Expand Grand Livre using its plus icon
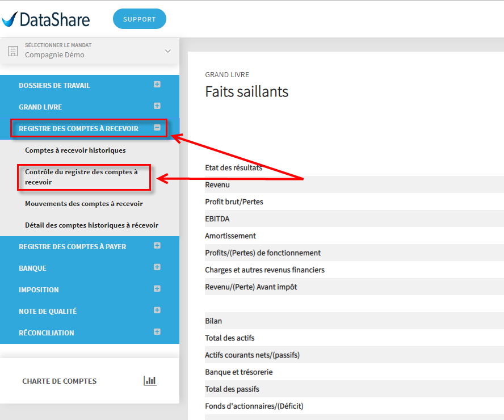 pyautogui.click(x=157, y=106)
